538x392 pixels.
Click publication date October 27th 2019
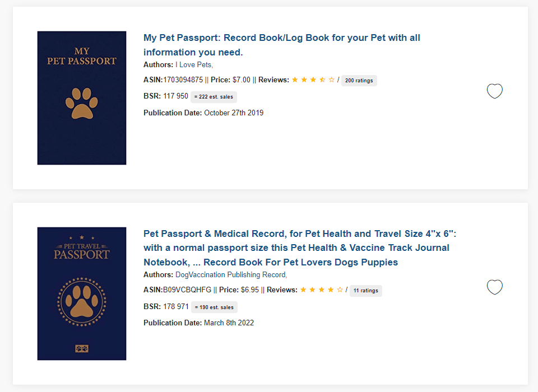click(x=234, y=113)
